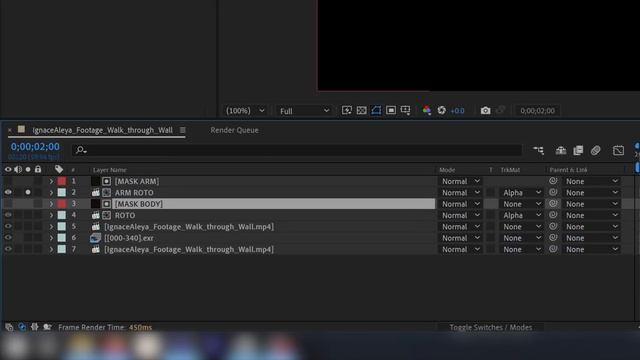Click the panel menu icon next to comp tab
The width and height of the screenshot is (640, 360).
182,130
